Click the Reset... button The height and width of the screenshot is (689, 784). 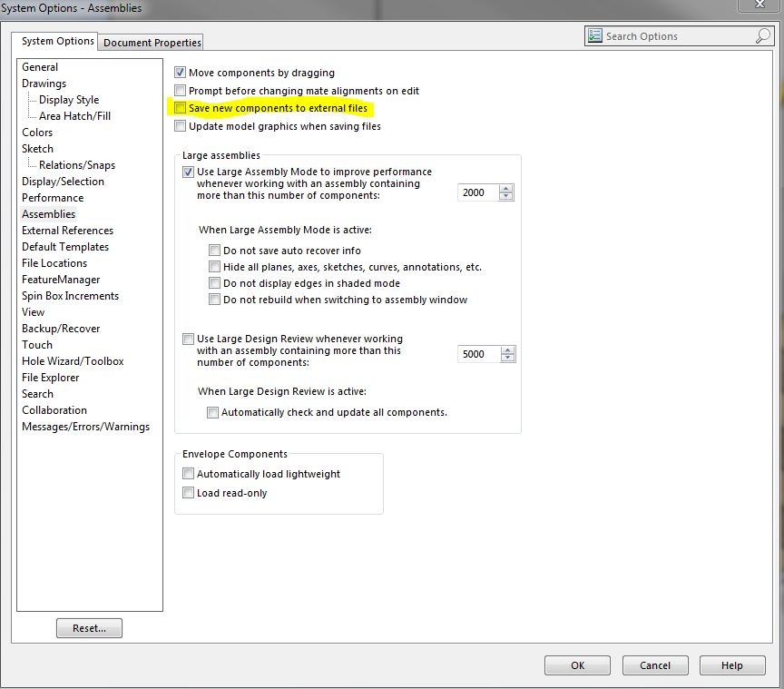(x=89, y=628)
